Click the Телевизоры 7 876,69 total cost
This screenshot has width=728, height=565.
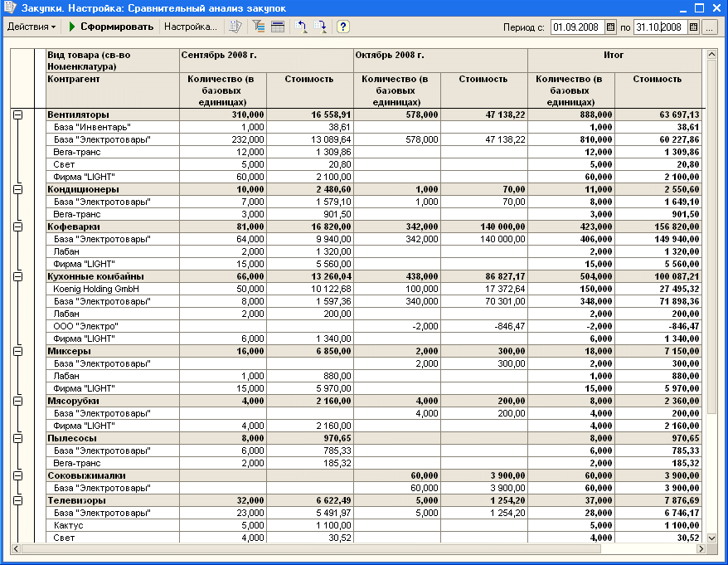pyautogui.click(x=658, y=500)
